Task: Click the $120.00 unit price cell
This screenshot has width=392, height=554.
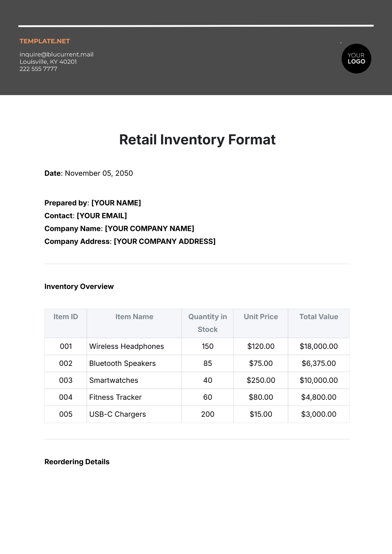Action: click(261, 346)
